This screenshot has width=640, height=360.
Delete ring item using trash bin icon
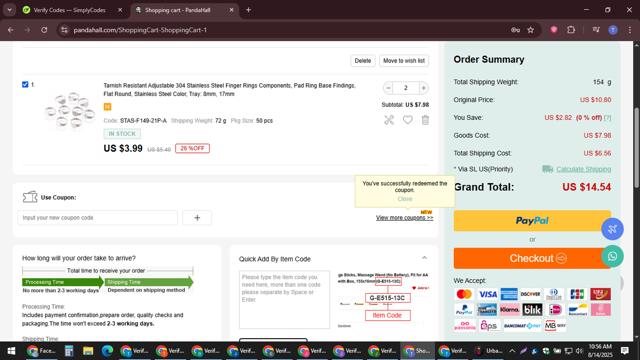(425, 120)
